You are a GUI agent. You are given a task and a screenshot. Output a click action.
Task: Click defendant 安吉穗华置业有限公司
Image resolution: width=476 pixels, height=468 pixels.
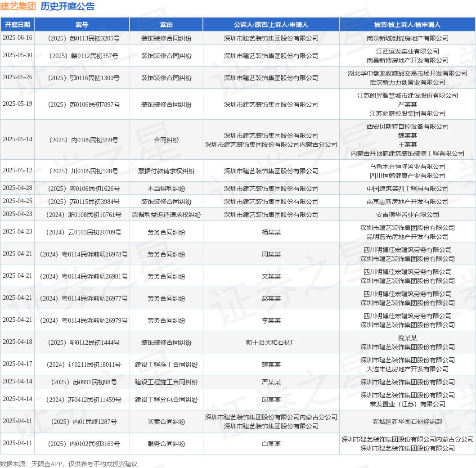click(x=408, y=215)
